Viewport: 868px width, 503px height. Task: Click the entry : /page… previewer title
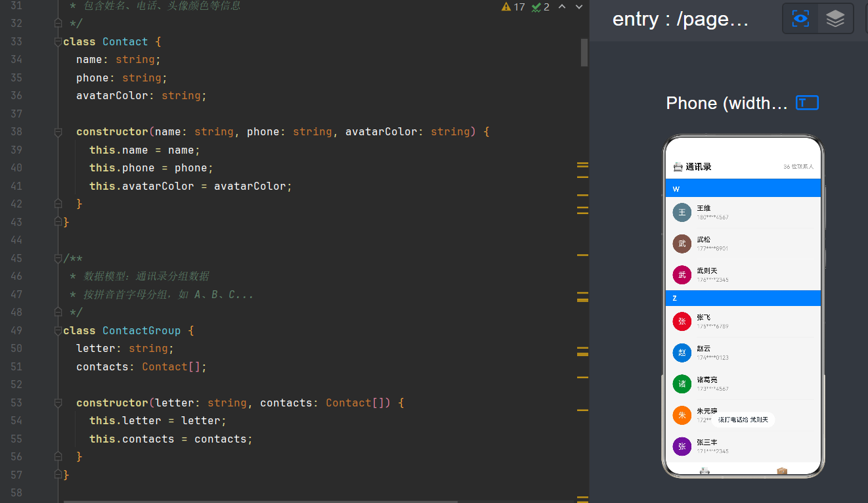680,19
